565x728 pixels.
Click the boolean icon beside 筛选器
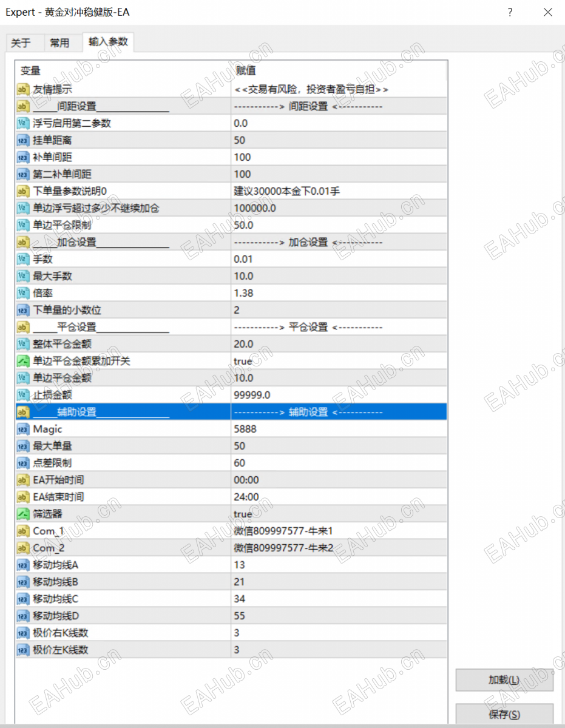pos(23,514)
